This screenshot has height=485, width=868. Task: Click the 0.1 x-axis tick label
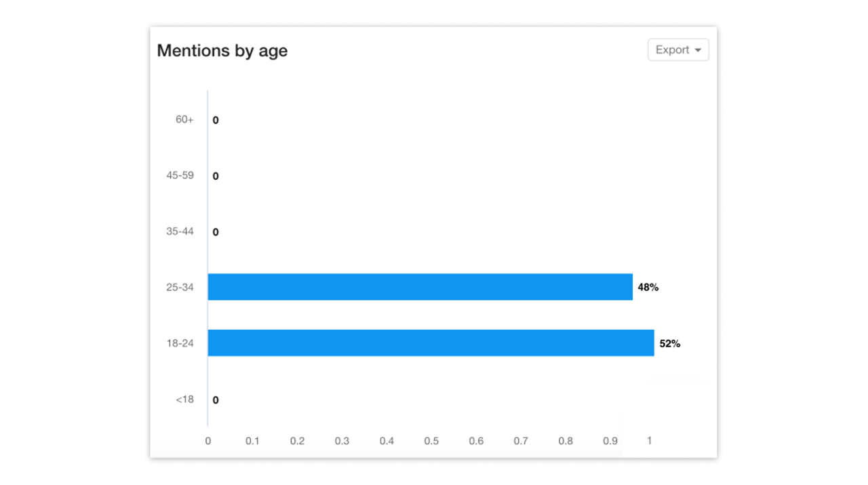pyautogui.click(x=252, y=441)
